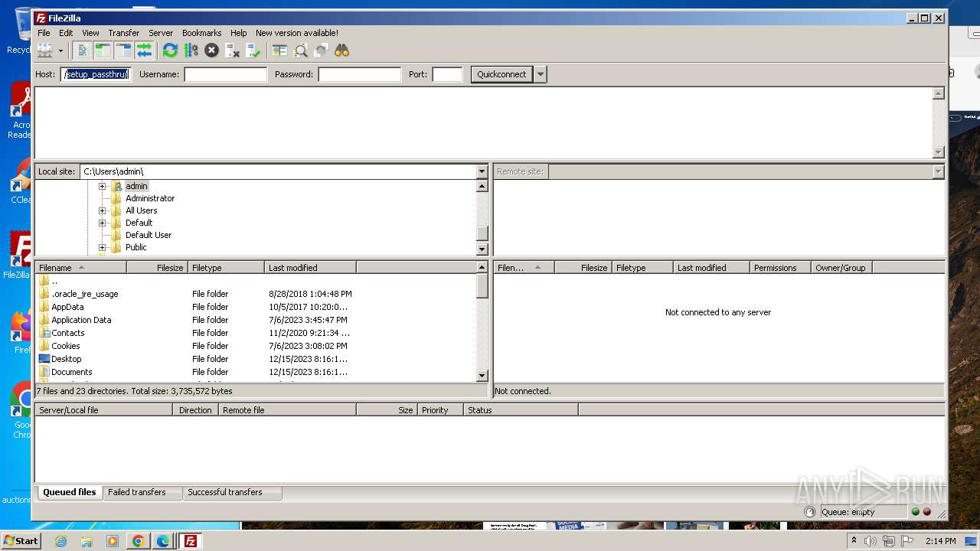This screenshot has height=551, width=980.
Task: Expand the Default tree node
Action: pos(102,223)
